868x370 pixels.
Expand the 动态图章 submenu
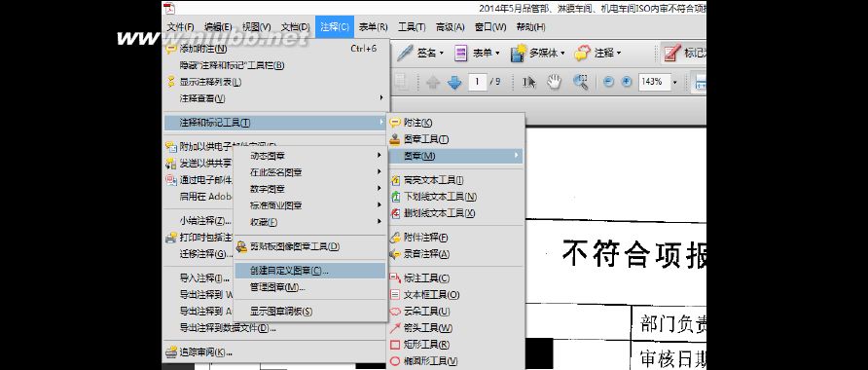[310, 156]
